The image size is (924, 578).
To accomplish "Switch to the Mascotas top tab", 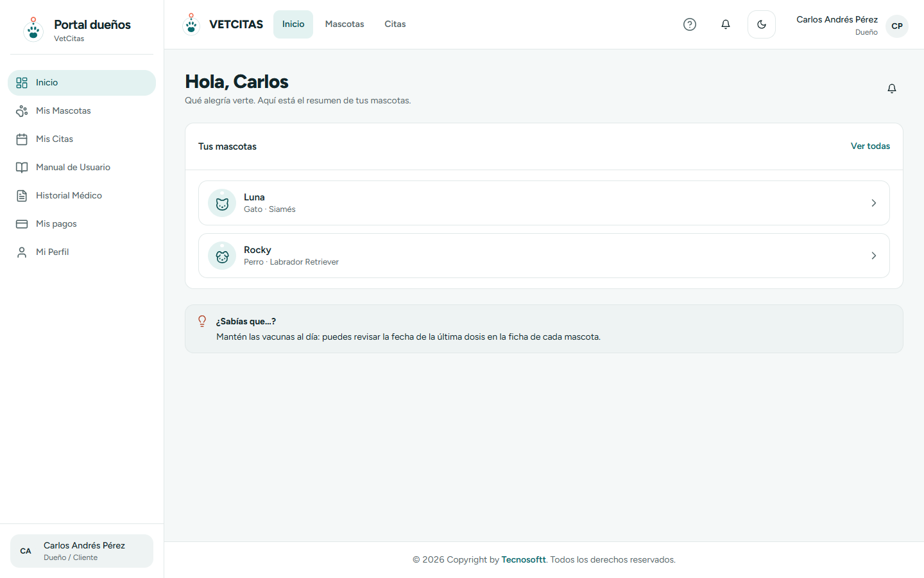I will pos(345,24).
